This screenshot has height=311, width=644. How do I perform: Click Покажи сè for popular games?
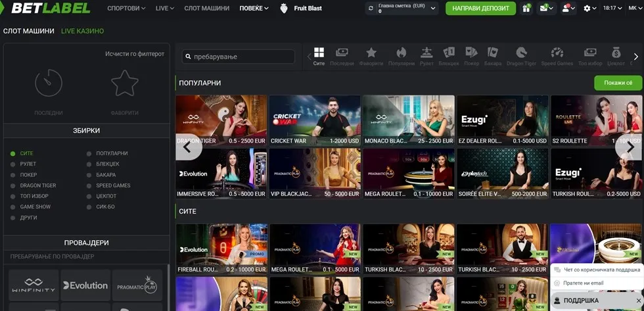(618, 83)
